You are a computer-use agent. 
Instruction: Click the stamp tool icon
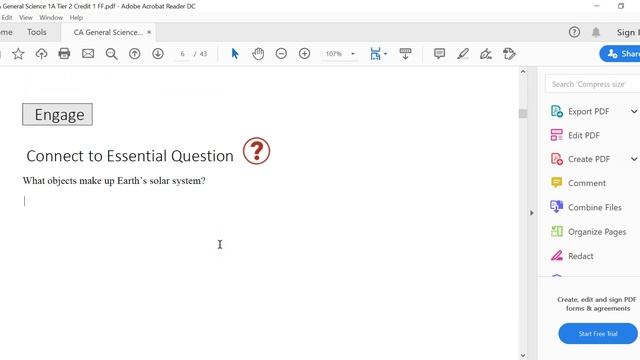(509, 53)
